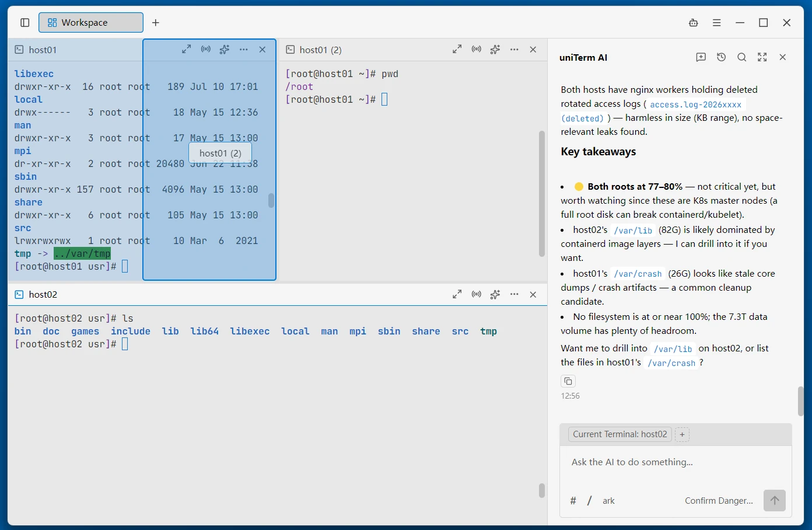Viewport: 812px width, 530px height.
Task: Send the AI prompt with arrow button
Action: [x=775, y=500]
